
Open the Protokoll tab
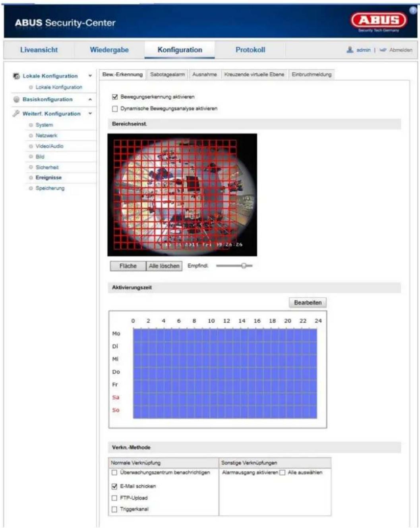250,50
